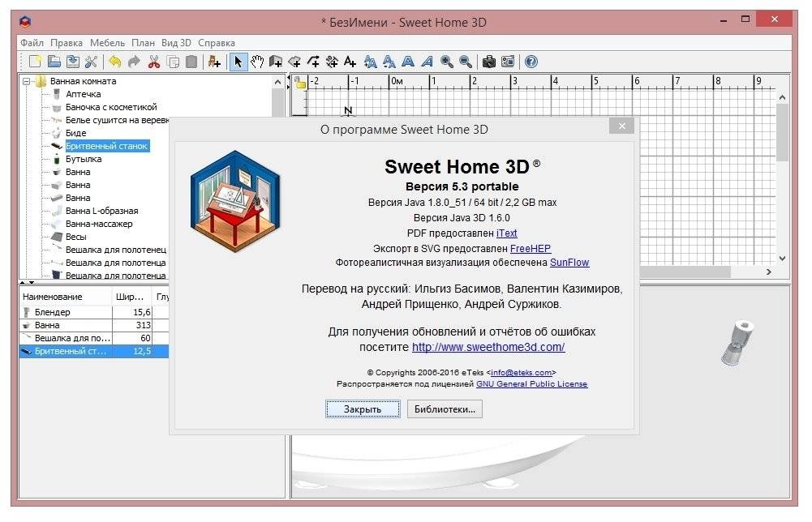Select the Ванна row in furniture table

pyautogui.click(x=94, y=325)
